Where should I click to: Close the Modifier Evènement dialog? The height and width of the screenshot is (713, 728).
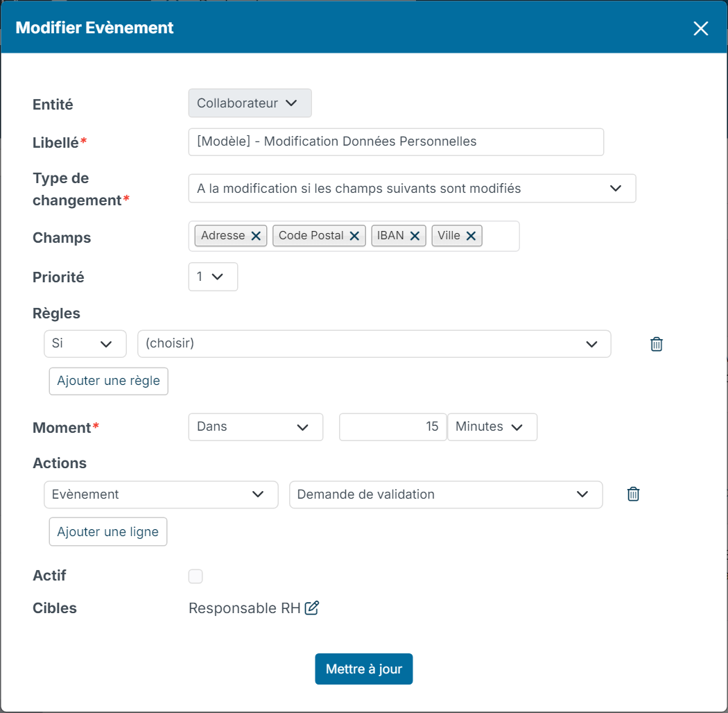click(700, 28)
